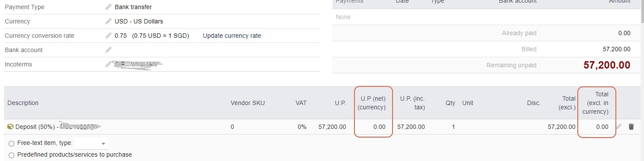Open the free-text item type dropdown

pyautogui.click(x=91, y=143)
